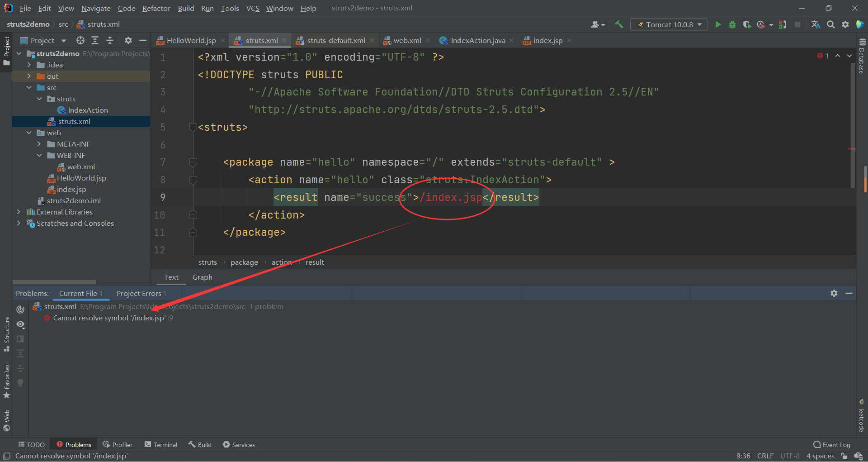Build project with the hammer icon
This screenshot has height=462, width=868.
click(x=619, y=24)
